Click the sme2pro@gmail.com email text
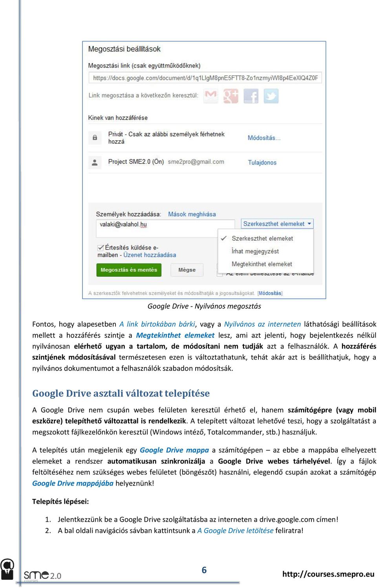This screenshot has width=377, height=588. point(196,162)
